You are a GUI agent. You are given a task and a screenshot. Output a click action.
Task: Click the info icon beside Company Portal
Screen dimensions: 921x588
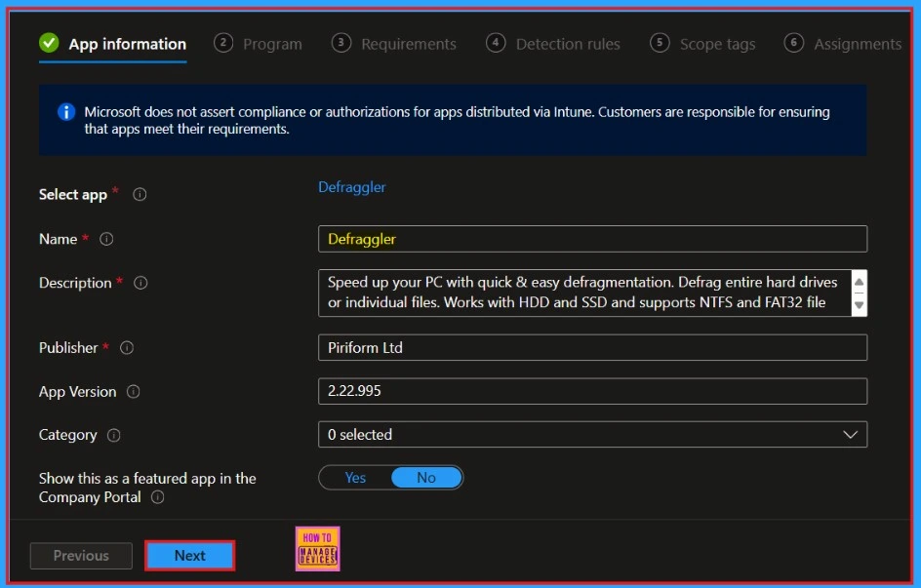(157, 497)
